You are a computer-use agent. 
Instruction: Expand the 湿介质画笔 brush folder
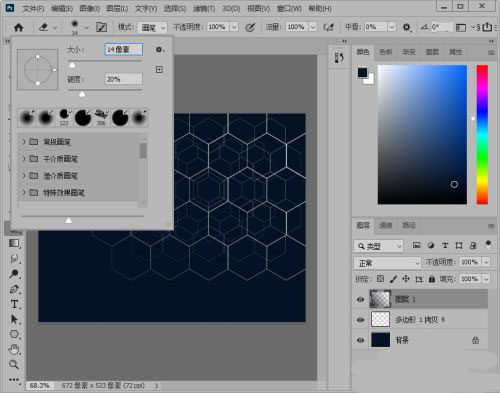(24, 175)
